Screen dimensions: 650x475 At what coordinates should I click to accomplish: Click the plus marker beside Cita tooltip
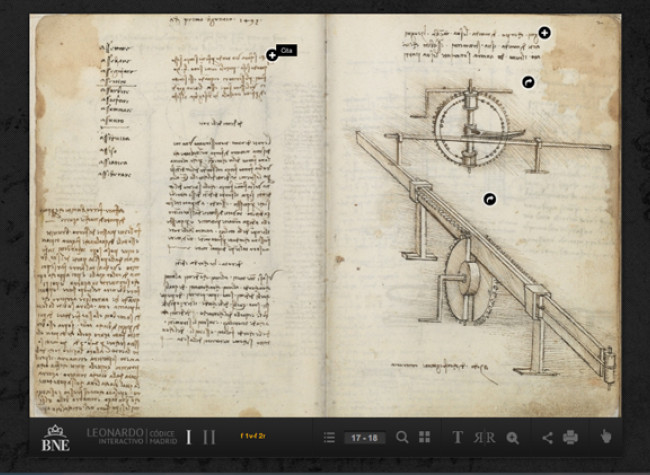(x=272, y=55)
